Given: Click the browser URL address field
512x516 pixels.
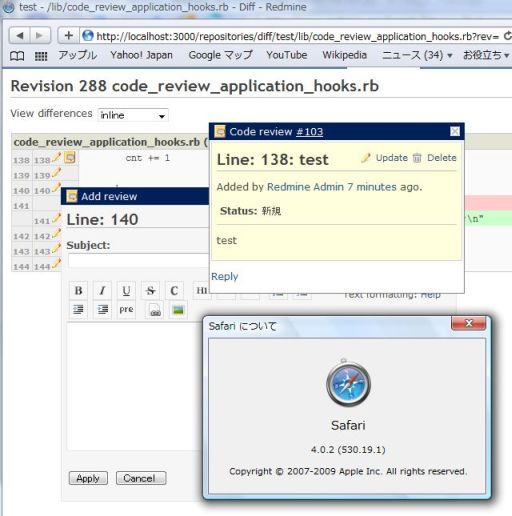Looking at the screenshot, I should 291,36.
